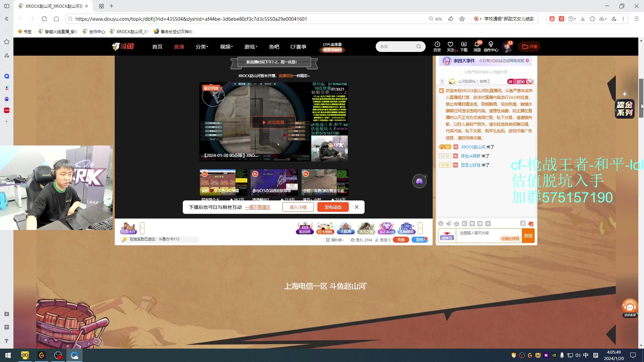Viewport: 644px width, 362px height.
Task: Send chat with the 发送 button
Action: click(528, 236)
